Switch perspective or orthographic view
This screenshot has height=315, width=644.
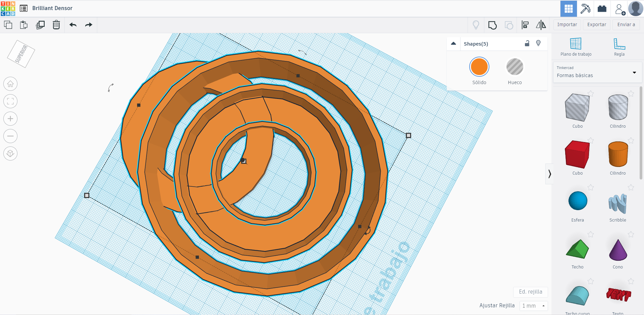coord(10,153)
